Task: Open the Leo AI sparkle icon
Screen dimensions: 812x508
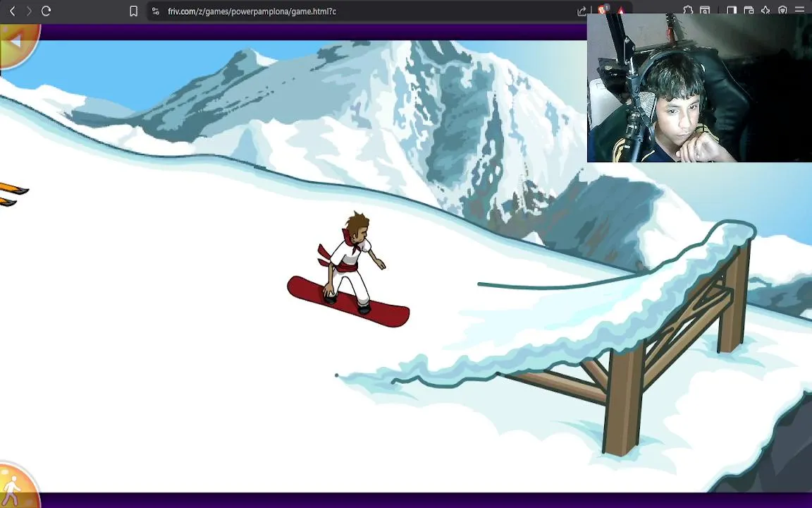Action: (765, 10)
